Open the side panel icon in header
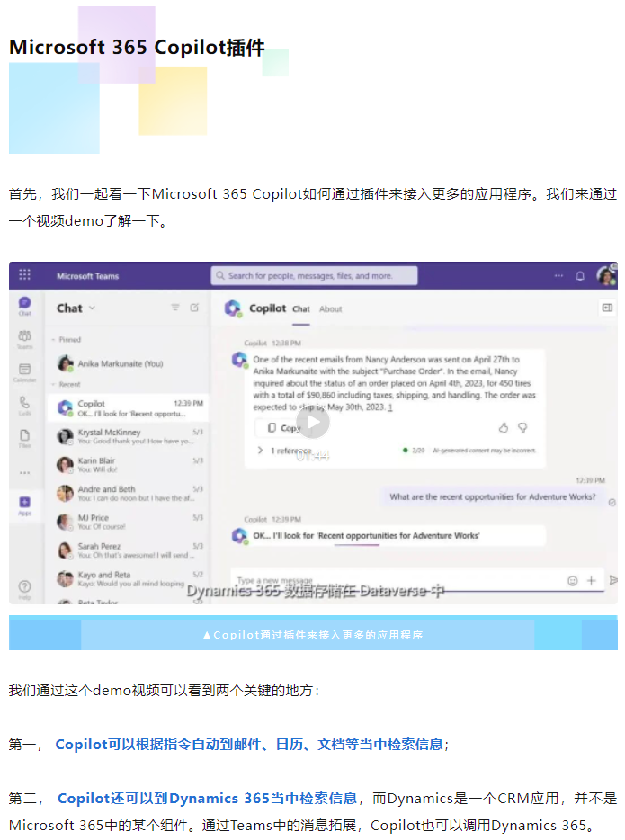The height and width of the screenshot is (840, 625). coord(607,308)
